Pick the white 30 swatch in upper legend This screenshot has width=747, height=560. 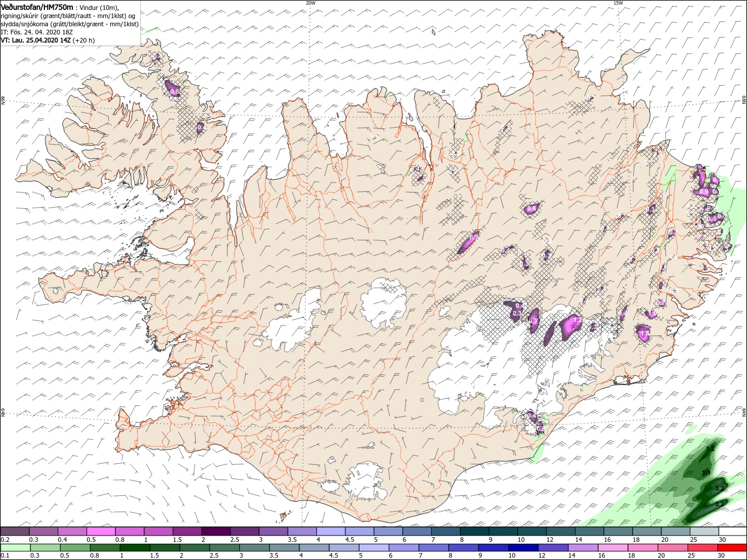732,531
